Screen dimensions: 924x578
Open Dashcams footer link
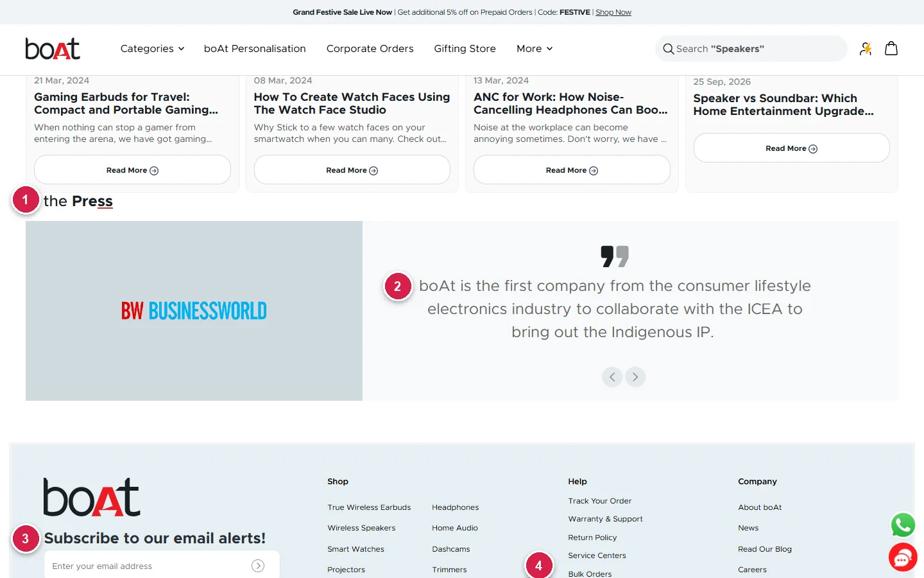[450, 549]
